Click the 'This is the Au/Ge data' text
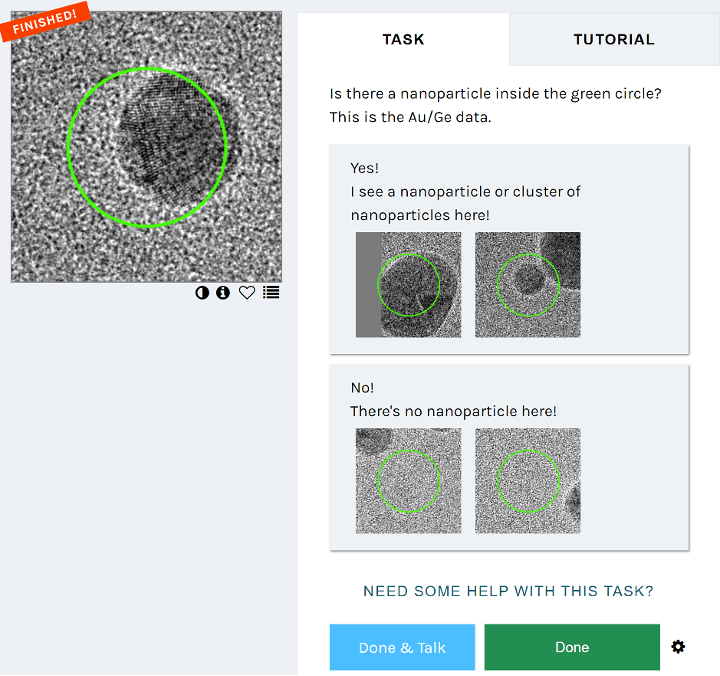The width and height of the screenshot is (720, 676). pyautogui.click(x=408, y=118)
